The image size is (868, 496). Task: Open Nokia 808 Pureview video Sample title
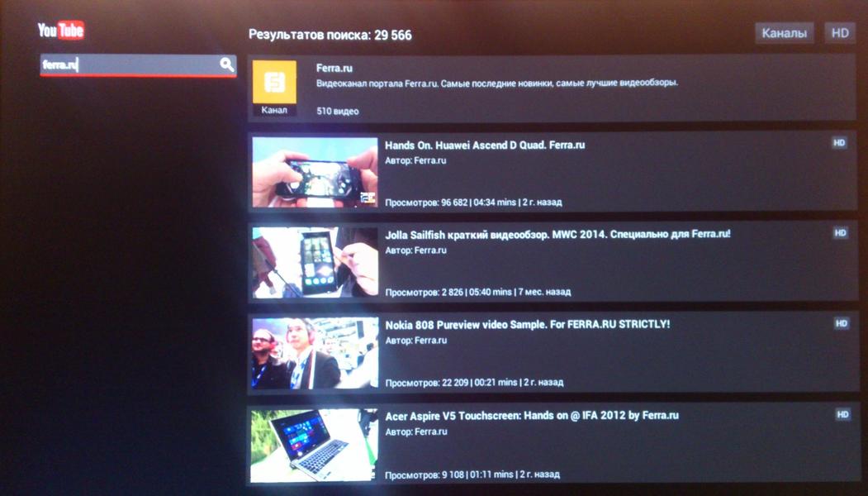pos(528,324)
